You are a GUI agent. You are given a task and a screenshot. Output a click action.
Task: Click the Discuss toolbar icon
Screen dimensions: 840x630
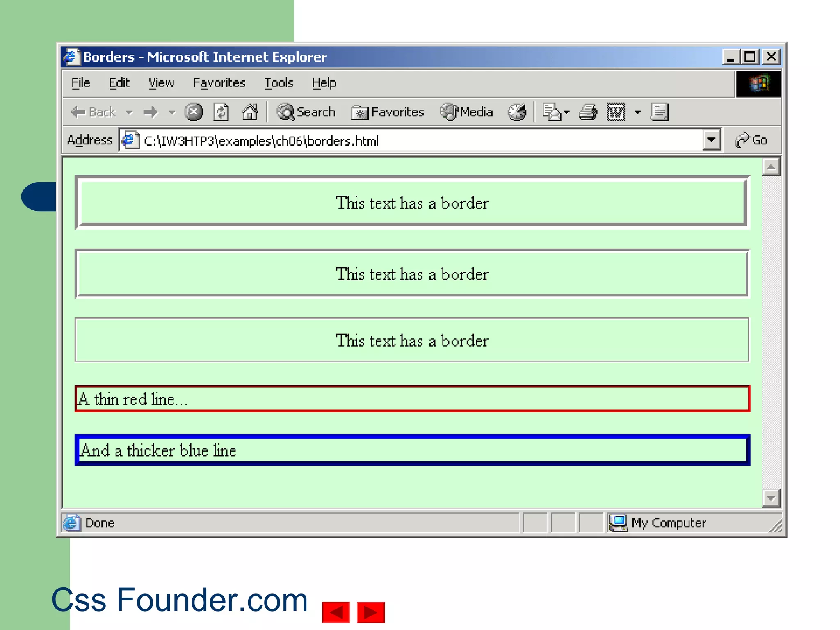[x=660, y=112]
